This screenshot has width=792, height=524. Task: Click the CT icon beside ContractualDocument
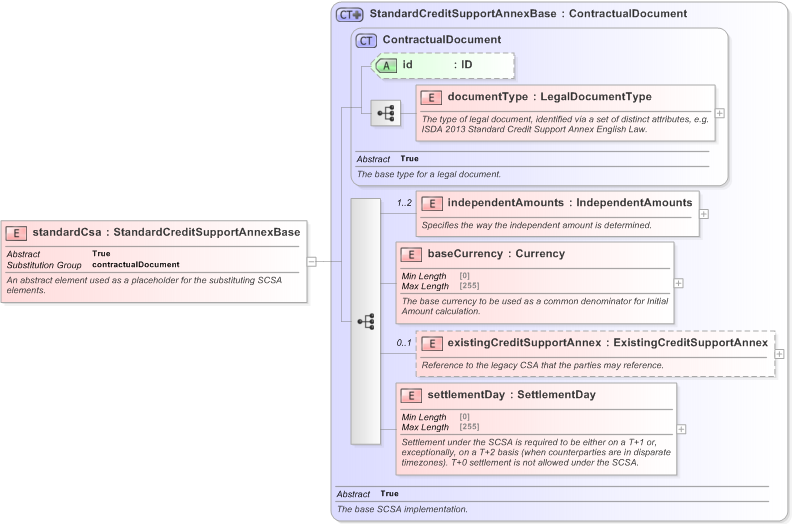[366, 40]
